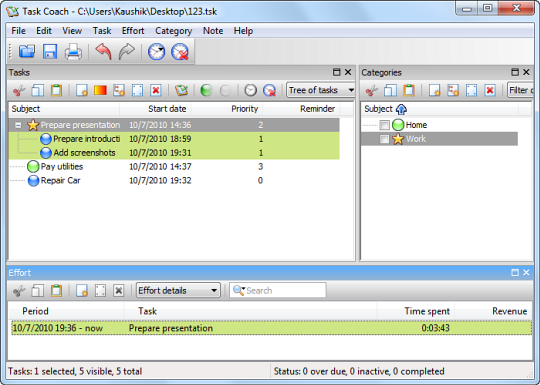Screen dimensions: 540x385
Task: Click in the Effort Search field
Action: 278,290
